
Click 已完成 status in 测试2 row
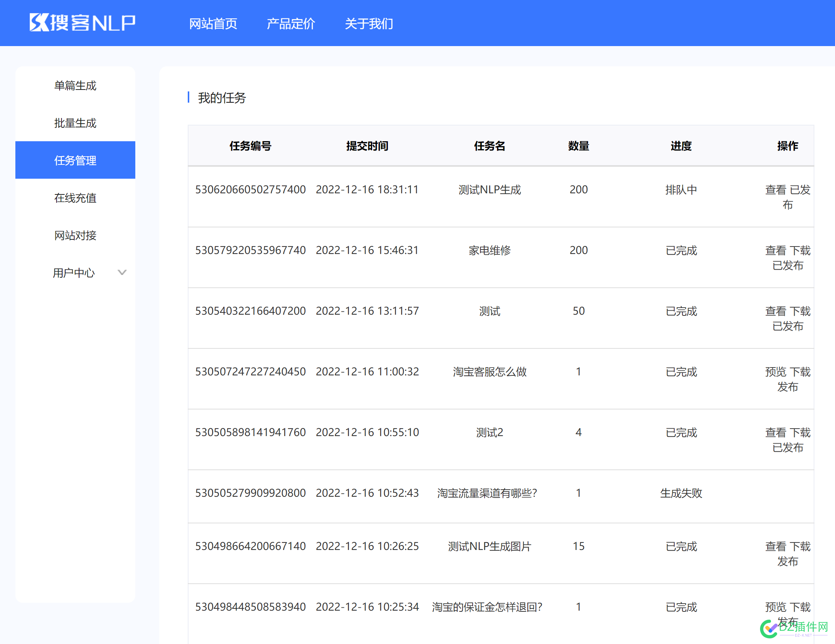tap(681, 432)
